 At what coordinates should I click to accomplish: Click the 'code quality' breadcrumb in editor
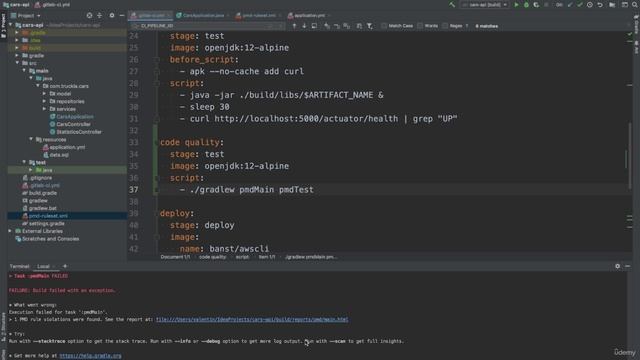click(x=212, y=257)
